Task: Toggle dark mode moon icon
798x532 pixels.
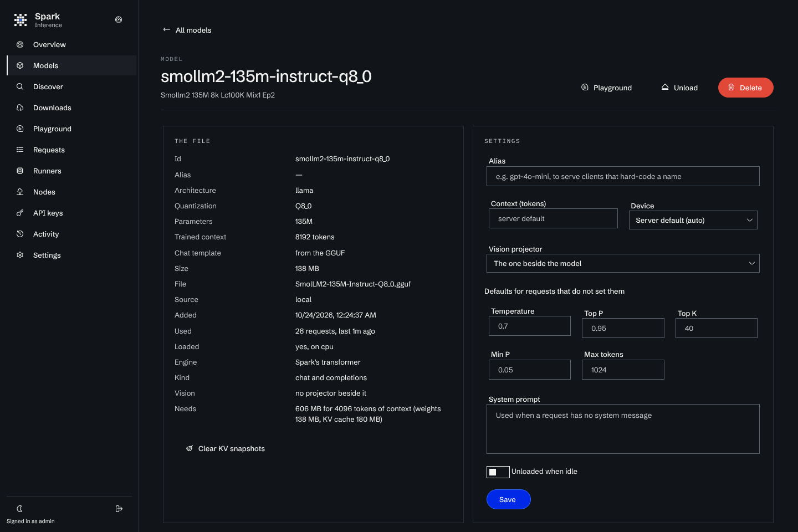Action: coord(19,509)
